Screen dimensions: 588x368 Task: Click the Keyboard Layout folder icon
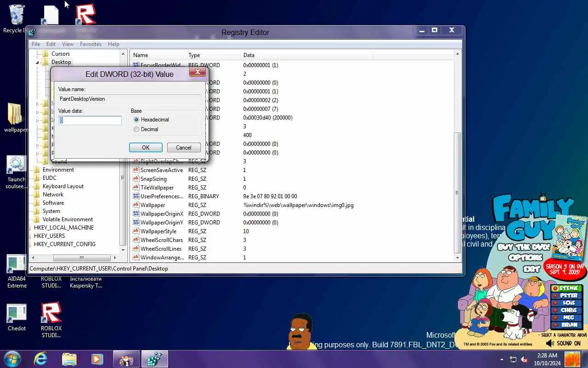37,186
